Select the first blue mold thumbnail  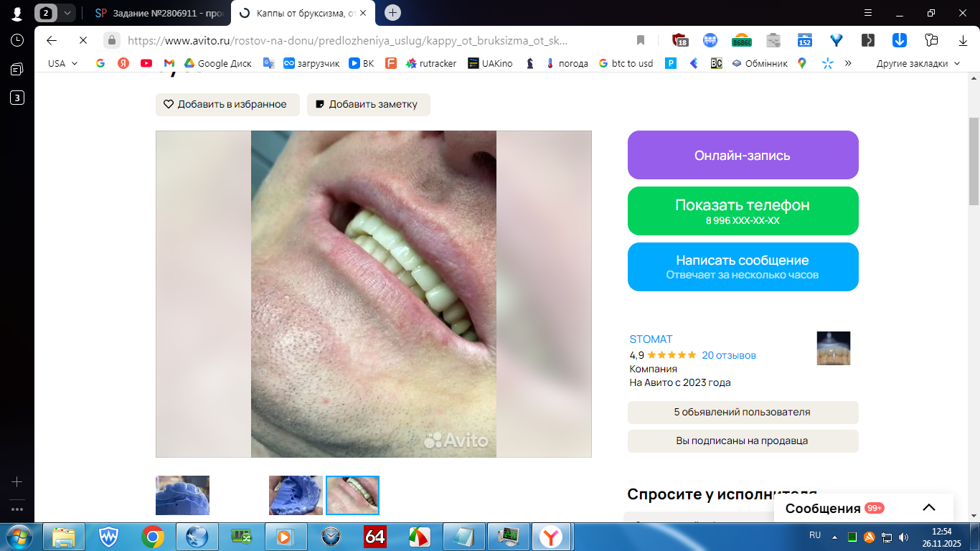point(182,495)
